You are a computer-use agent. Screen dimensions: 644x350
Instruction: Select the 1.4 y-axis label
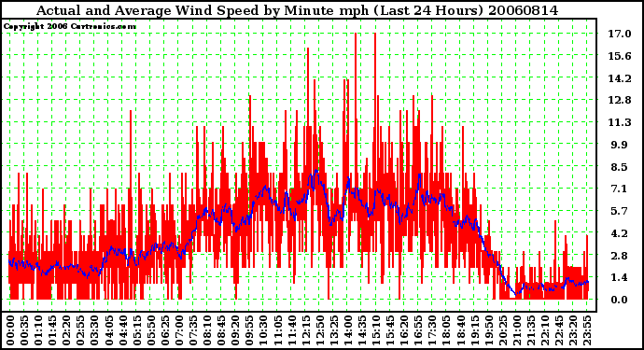(620, 278)
